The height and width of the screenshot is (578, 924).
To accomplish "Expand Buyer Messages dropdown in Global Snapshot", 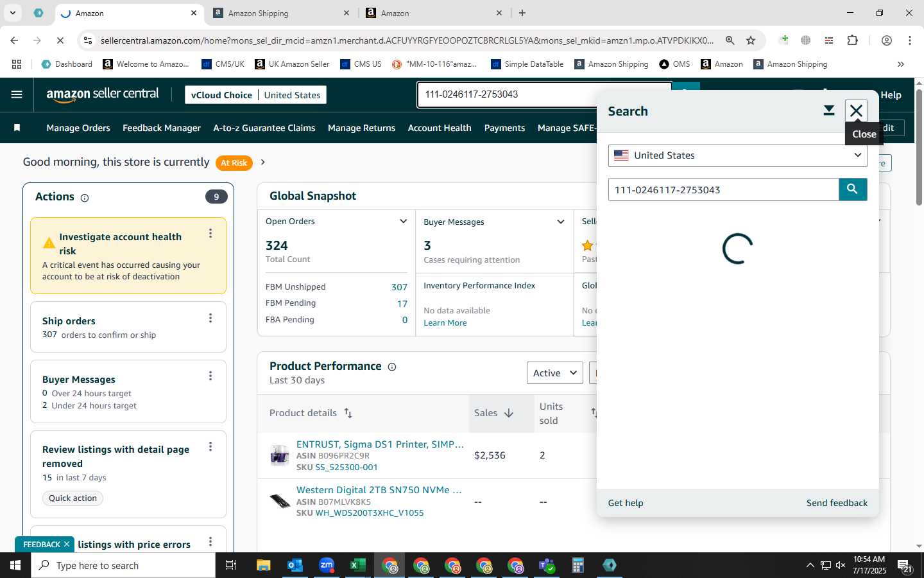I will 561,222.
